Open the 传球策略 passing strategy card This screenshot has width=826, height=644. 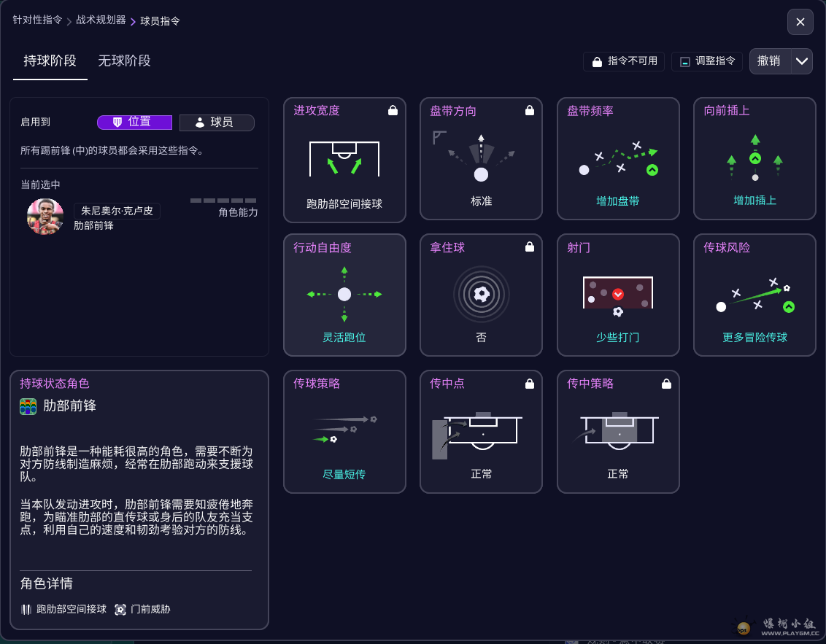pos(344,432)
